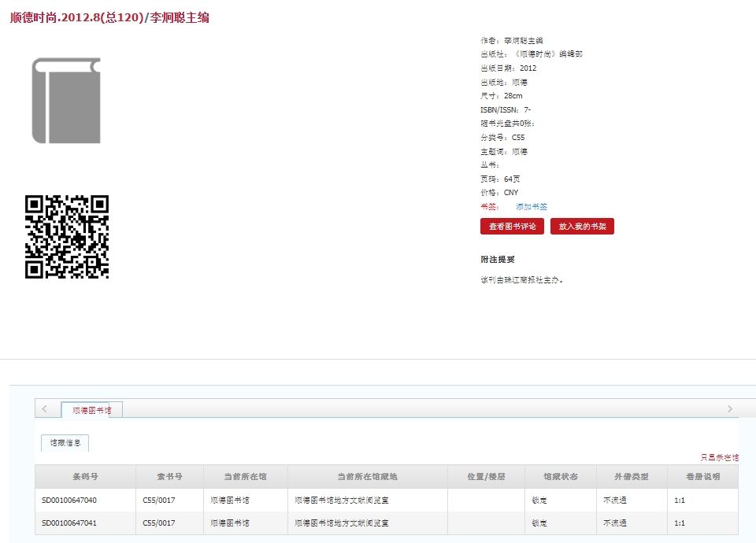This screenshot has height=543, width=756.
Task: Click 锁定 status in SD00100647040 row
Action: [x=539, y=501]
